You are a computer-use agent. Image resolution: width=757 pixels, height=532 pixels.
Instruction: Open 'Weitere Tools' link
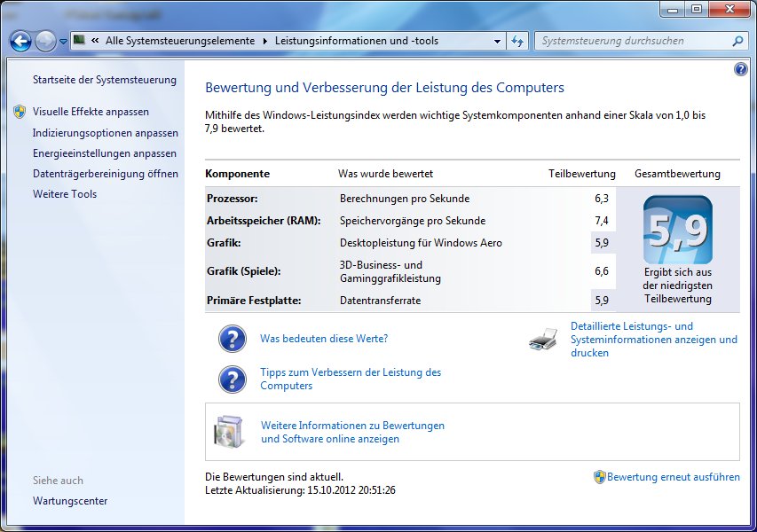(65, 194)
